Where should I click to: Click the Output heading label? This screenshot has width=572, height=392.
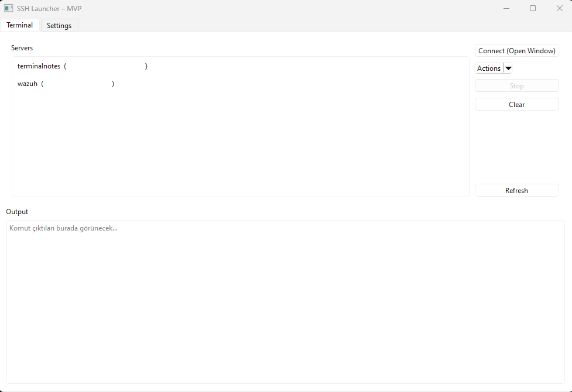click(x=17, y=211)
